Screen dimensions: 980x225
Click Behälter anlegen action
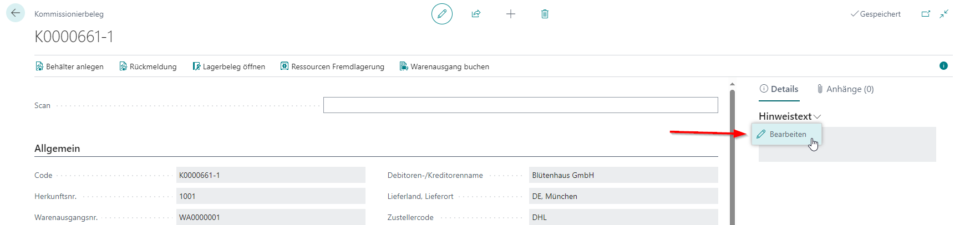(70, 67)
